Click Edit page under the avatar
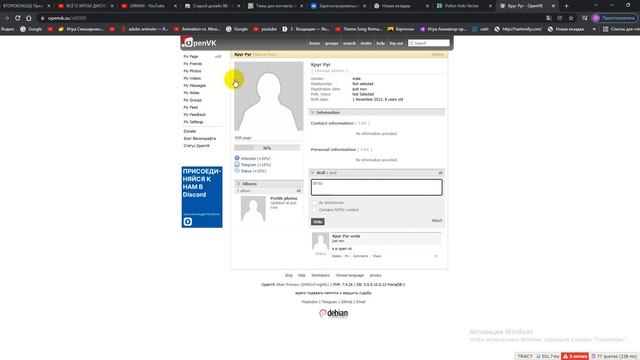This screenshot has height=360, width=640. coord(243,138)
